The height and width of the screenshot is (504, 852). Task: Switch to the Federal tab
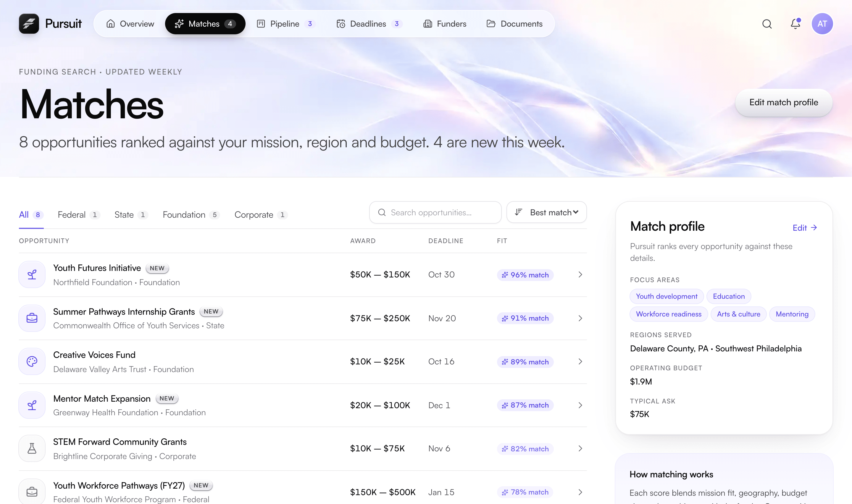[79, 215]
